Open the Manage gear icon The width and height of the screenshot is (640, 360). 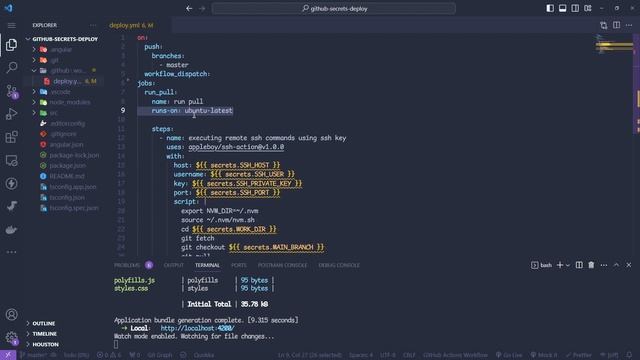coord(11,338)
